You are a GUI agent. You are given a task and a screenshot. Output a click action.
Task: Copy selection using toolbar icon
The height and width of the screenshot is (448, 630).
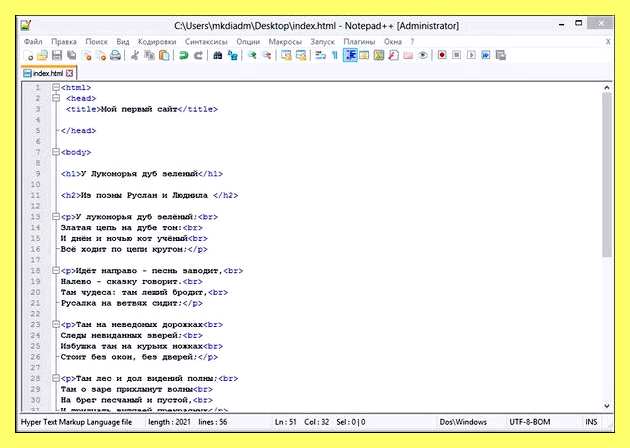[149, 55]
